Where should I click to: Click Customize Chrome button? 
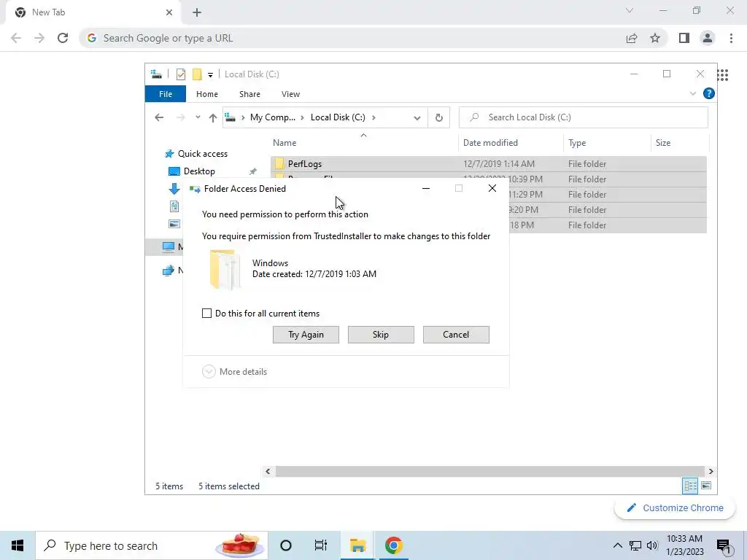[x=675, y=507]
